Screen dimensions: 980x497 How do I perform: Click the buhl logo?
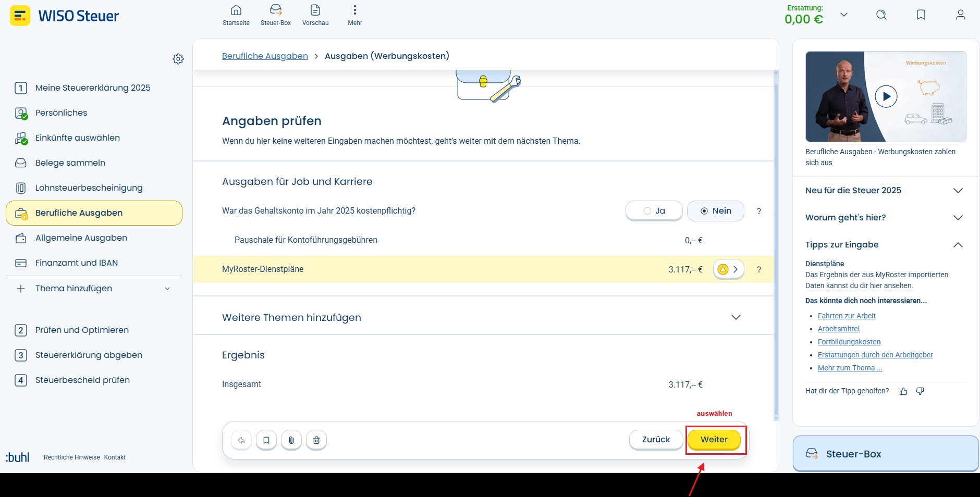(18, 457)
